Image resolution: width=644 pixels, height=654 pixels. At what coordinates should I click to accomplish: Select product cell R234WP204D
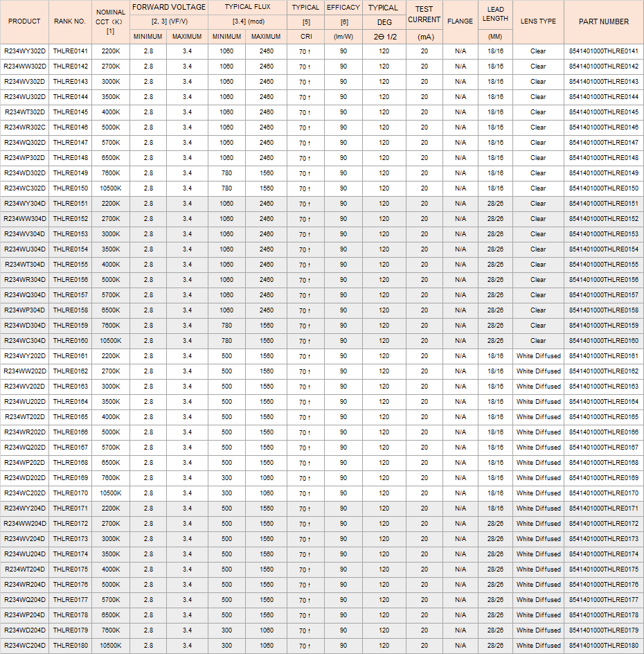[25, 615]
